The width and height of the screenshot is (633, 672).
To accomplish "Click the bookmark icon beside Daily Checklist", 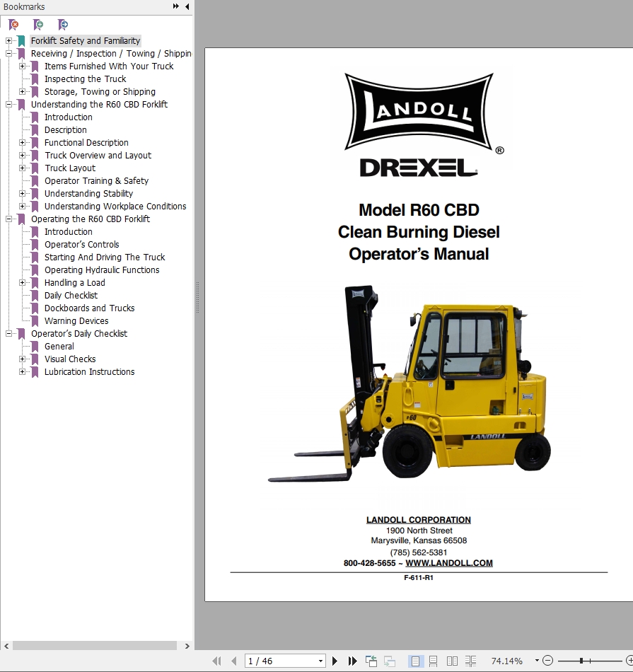I will pyautogui.click(x=35, y=295).
